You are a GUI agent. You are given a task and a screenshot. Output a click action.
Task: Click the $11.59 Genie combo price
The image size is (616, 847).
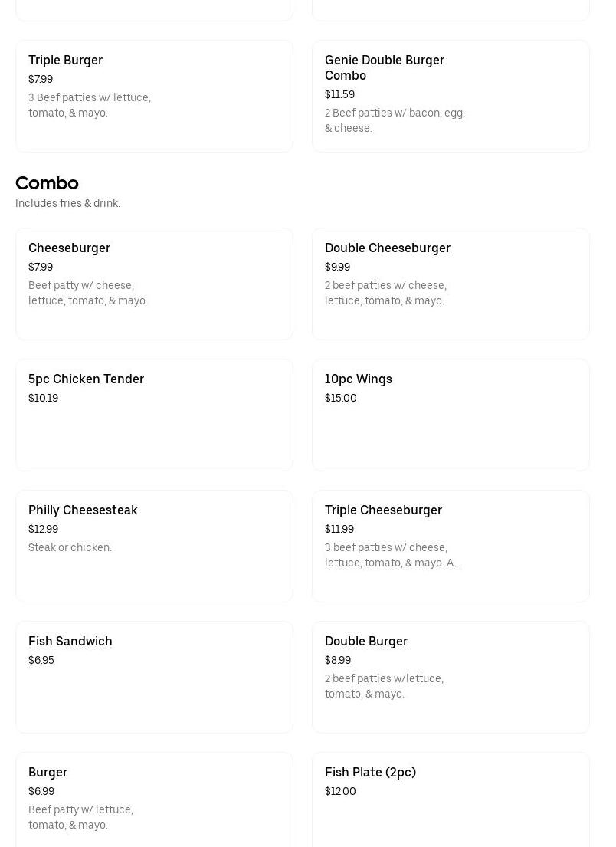339,95
